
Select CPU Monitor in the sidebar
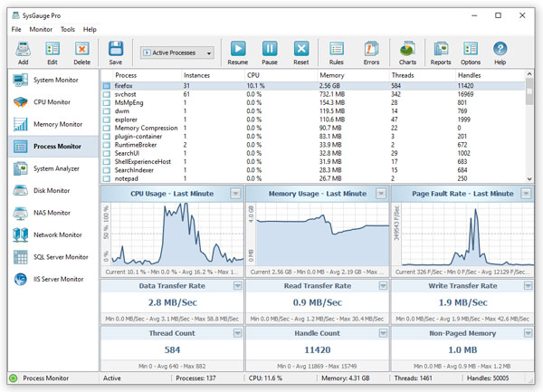53,102
